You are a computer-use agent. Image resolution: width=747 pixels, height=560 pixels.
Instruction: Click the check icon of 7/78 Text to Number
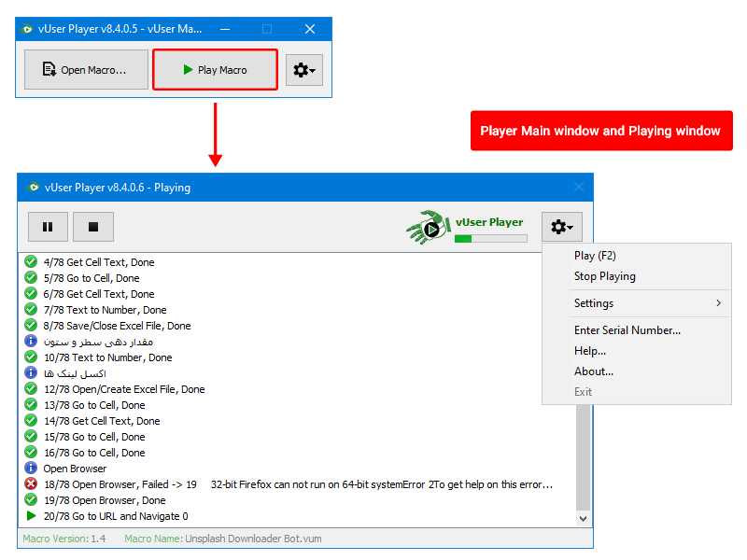pos(31,309)
